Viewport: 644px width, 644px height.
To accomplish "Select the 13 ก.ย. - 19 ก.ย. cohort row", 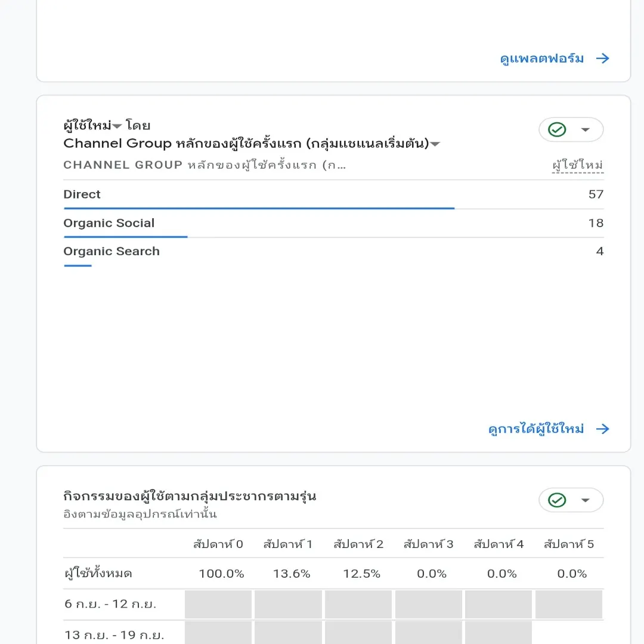I will tap(333, 633).
